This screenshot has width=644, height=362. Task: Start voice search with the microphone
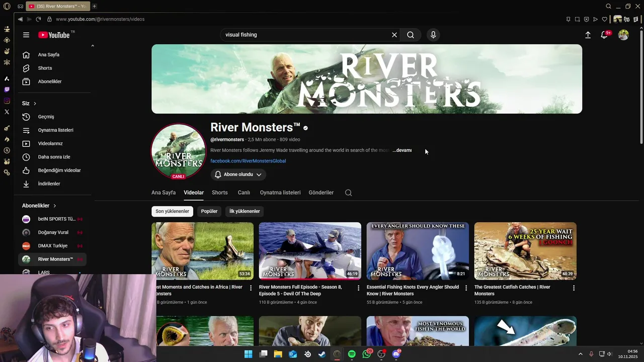point(433,35)
